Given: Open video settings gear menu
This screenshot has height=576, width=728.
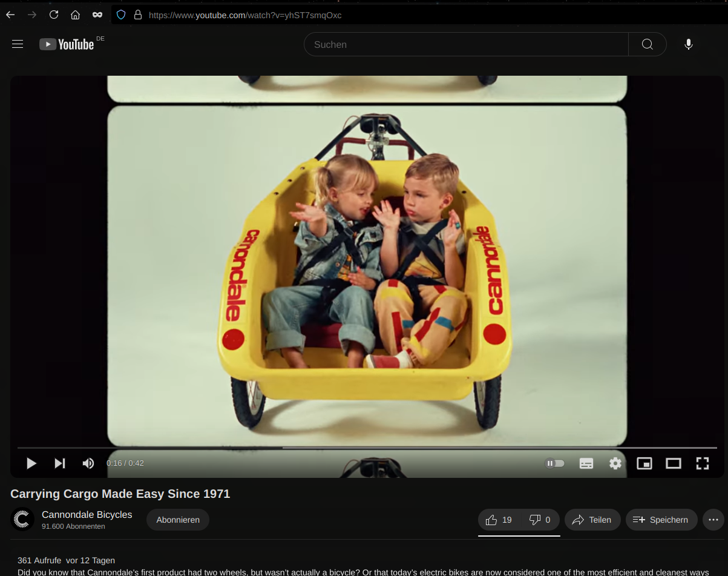Looking at the screenshot, I should 615,463.
